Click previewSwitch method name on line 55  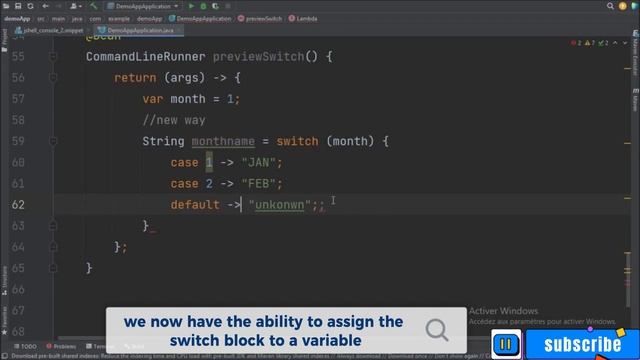pyautogui.click(x=258, y=57)
